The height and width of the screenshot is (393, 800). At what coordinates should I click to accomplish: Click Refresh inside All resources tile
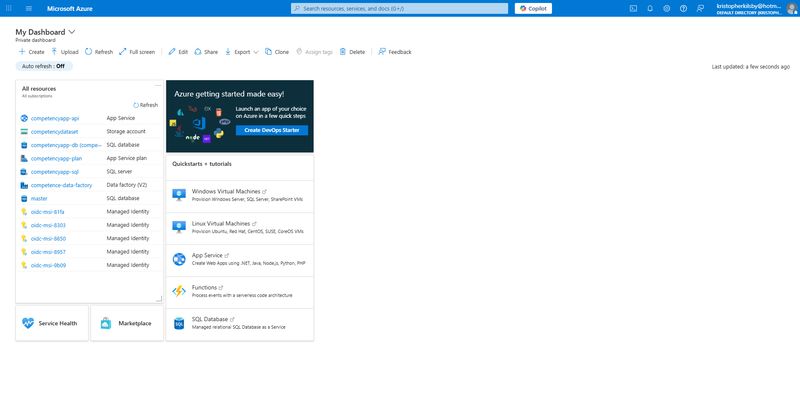145,105
